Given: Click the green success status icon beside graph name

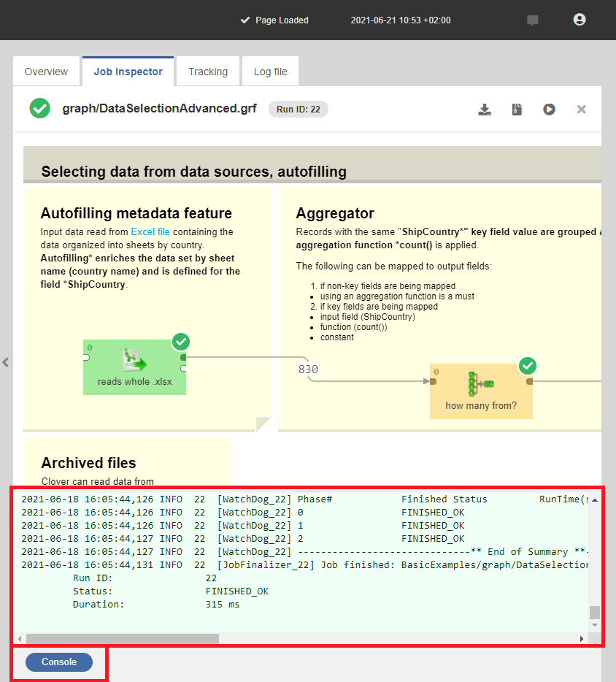Looking at the screenshot, I should (40, 110).
